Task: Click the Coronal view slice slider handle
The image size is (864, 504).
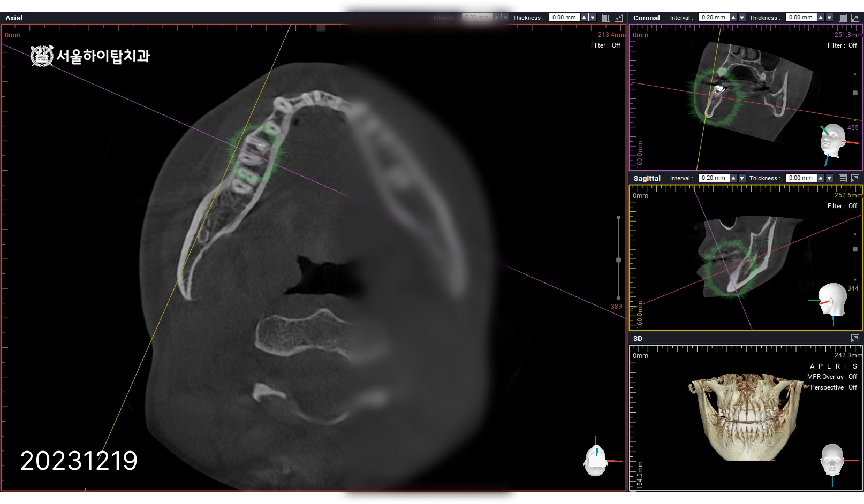Action: (855, 93)
